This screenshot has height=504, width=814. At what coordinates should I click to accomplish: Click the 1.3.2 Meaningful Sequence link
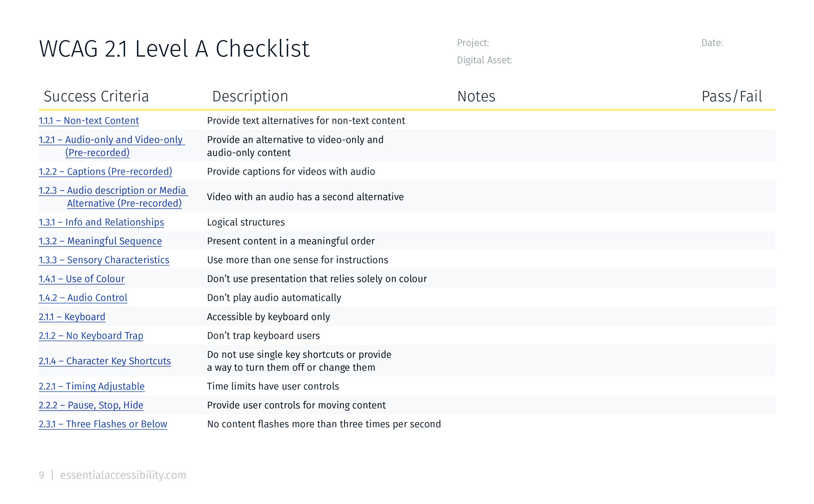(100, 241)
